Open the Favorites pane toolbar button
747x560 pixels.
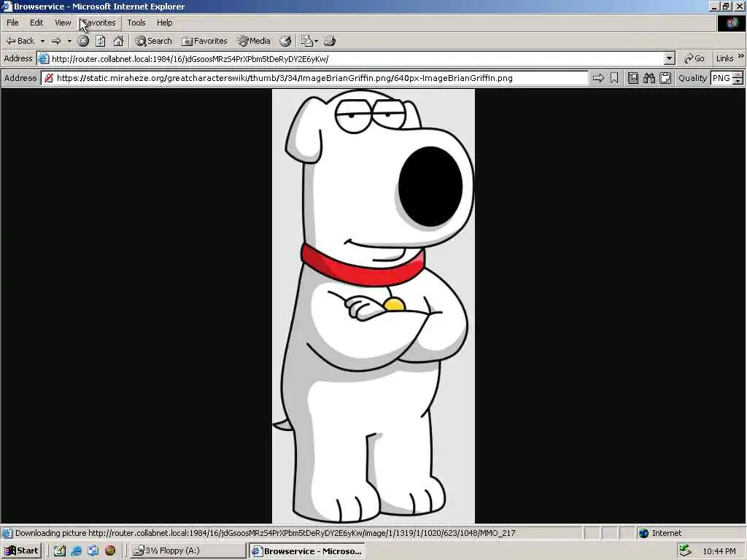click(x=205, y=41)
